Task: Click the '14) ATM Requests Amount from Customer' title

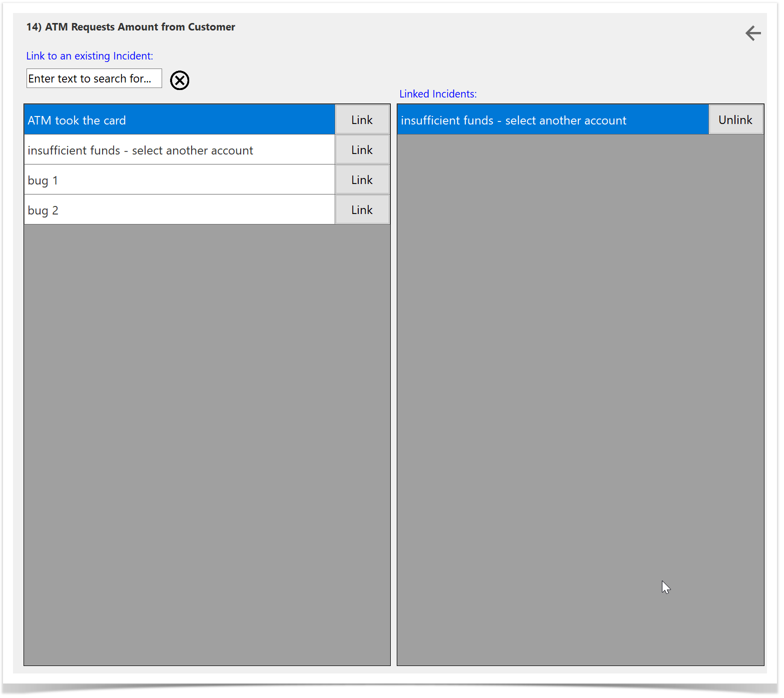Action: [131, 27]
